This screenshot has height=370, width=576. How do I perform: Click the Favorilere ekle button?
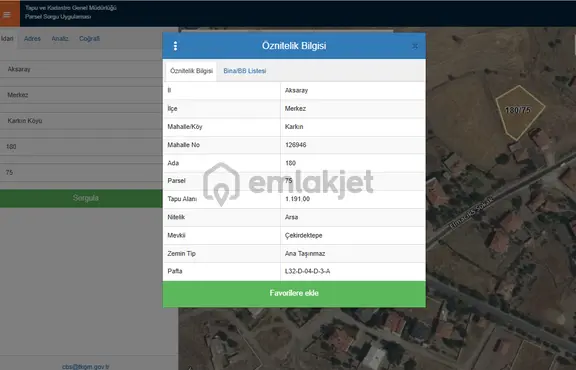294,294
